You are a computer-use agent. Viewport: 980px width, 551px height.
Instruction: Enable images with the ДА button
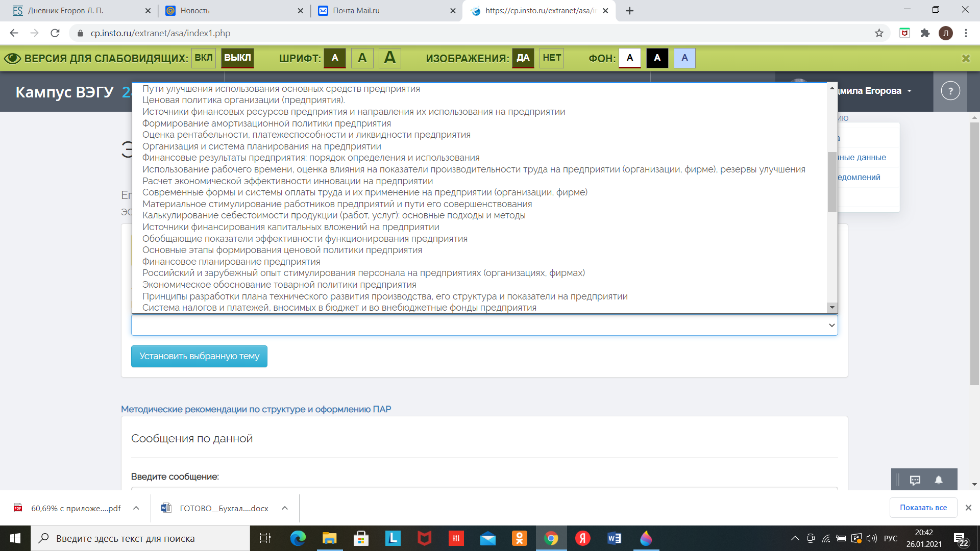[523, 58]
